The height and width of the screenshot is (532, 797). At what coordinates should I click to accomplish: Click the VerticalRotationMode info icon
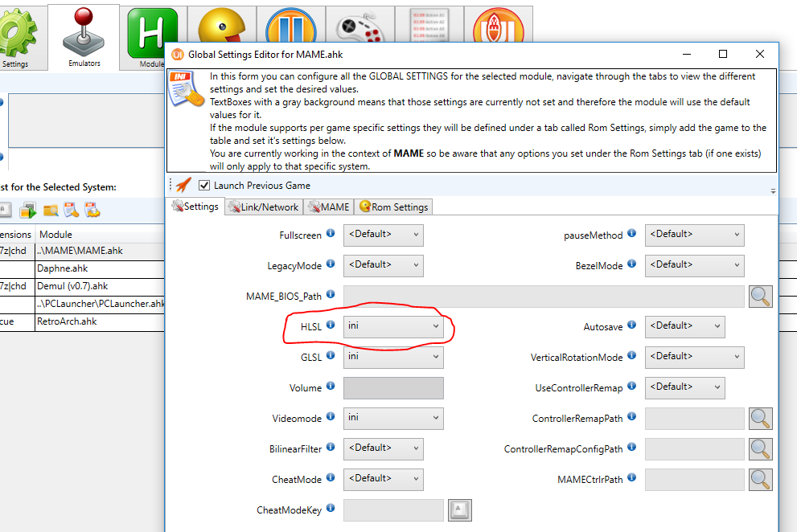[632, 355]
